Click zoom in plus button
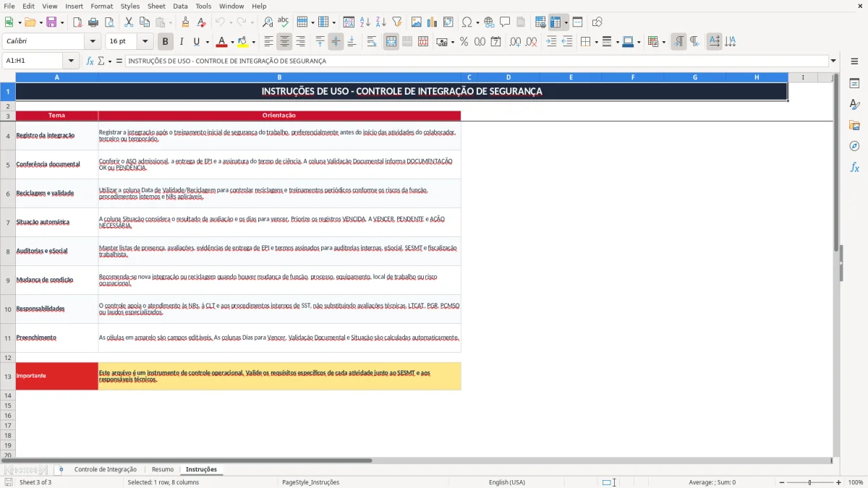Viewport: 868px width, 488px height. coord(838,482)
